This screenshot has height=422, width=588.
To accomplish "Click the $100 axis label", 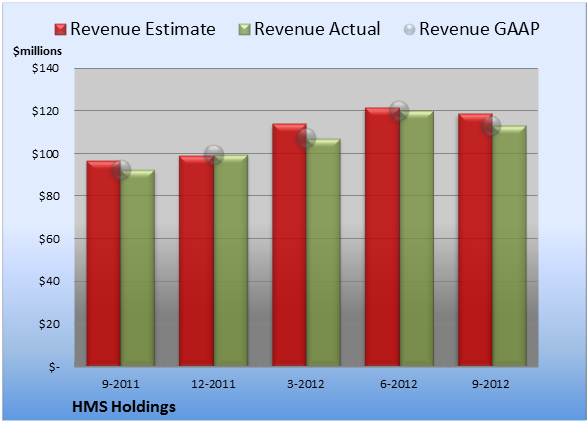I will (x=45, y=154).
